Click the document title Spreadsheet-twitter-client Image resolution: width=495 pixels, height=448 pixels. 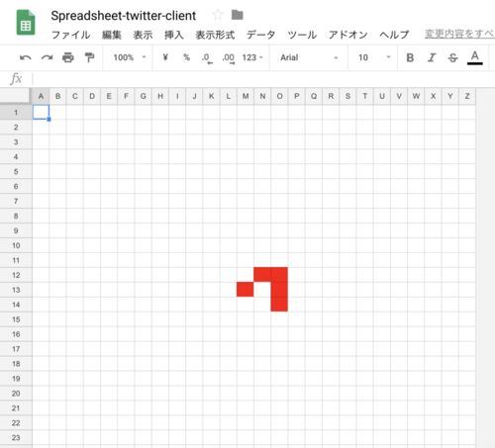[x=124, y=16]
